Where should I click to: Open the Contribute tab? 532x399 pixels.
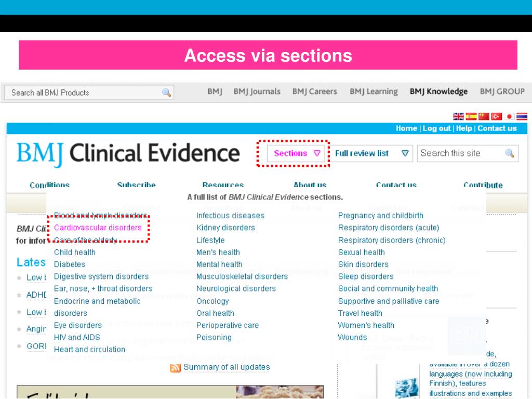click(x=483, y=185)
